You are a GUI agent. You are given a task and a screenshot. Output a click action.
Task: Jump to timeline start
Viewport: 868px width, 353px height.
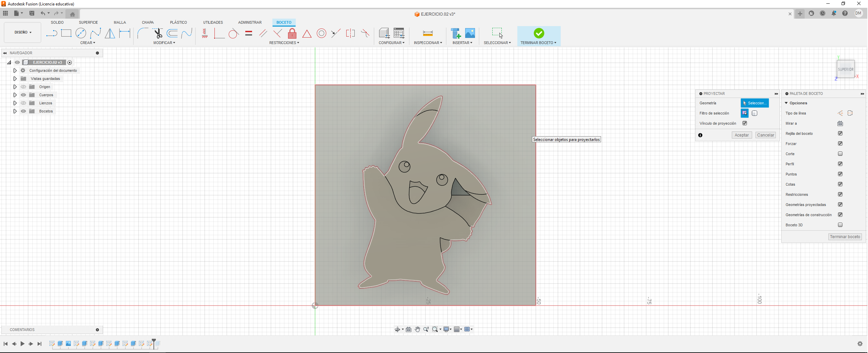point(5,344)
